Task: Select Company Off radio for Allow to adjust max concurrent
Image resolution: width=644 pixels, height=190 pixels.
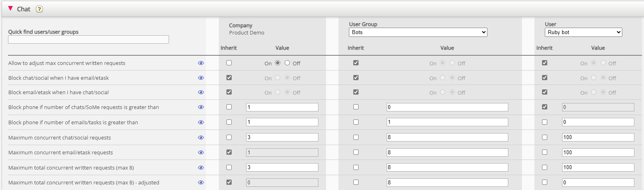Action: pos(287,63)
